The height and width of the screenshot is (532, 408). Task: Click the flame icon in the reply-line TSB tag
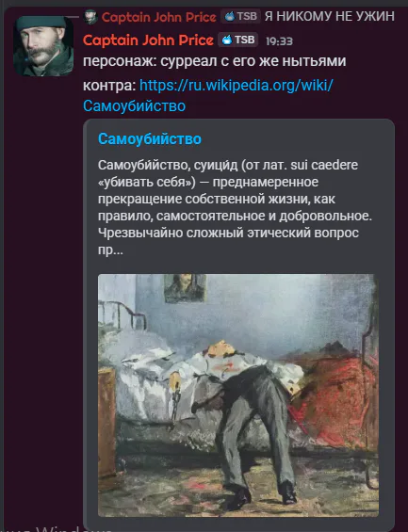click(230, 16)
